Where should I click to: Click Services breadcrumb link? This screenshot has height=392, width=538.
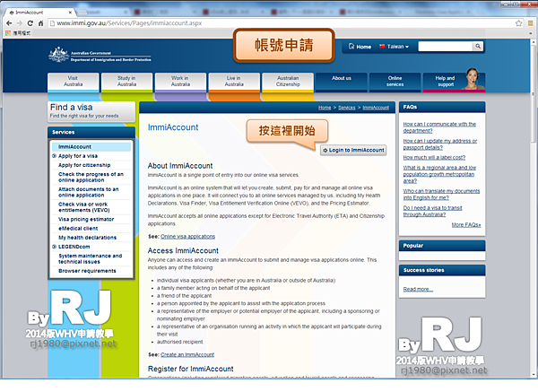[346, 108]
